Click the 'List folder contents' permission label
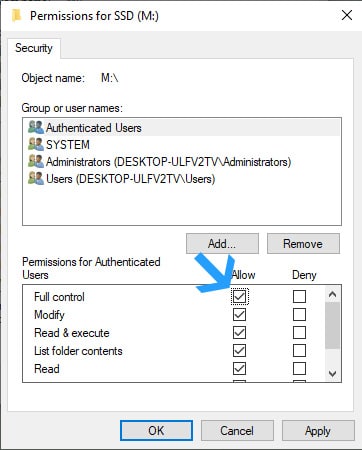This screenshot has height=450, width=362. [78, 351]
